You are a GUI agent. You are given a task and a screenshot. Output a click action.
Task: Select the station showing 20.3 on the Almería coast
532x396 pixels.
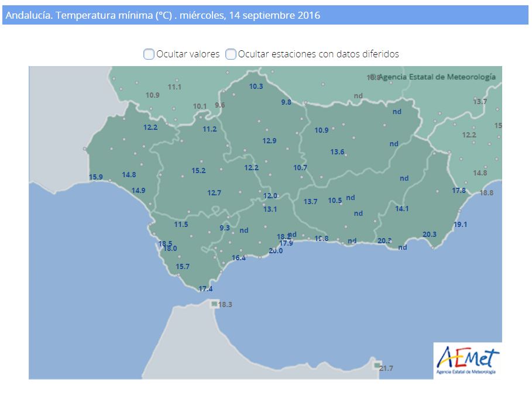[430, 235]
